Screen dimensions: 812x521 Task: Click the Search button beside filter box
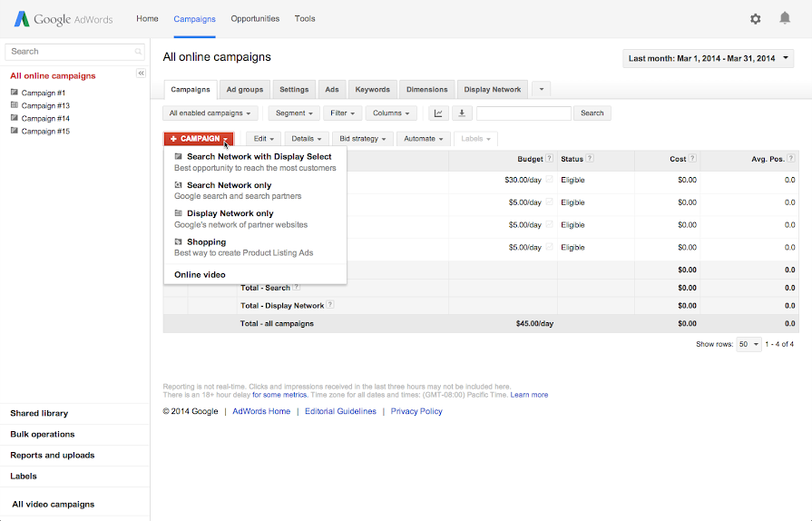592,113
